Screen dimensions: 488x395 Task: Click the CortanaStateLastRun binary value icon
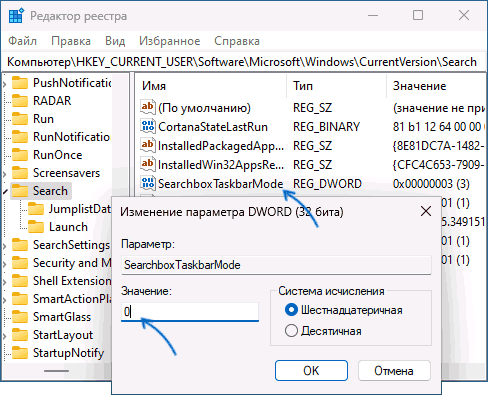click(148, 126)
